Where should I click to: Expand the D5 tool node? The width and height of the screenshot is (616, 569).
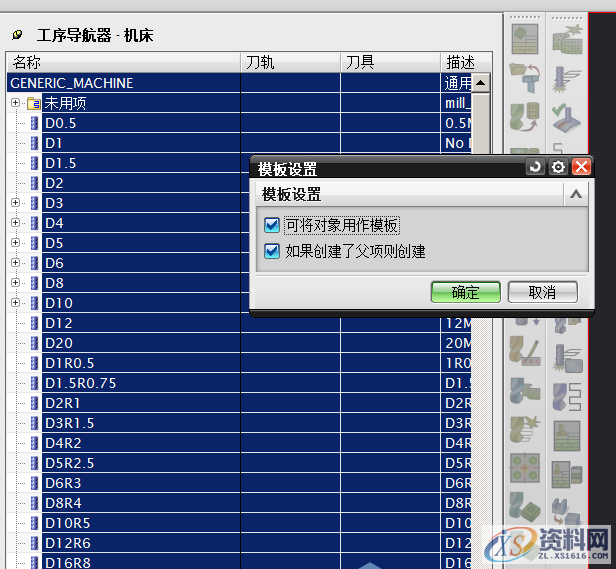pyautogui.click(x=15, y=242)
